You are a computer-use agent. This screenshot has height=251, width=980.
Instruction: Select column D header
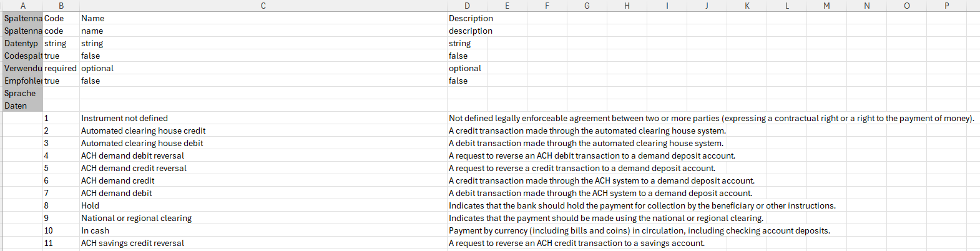[467, 6]
